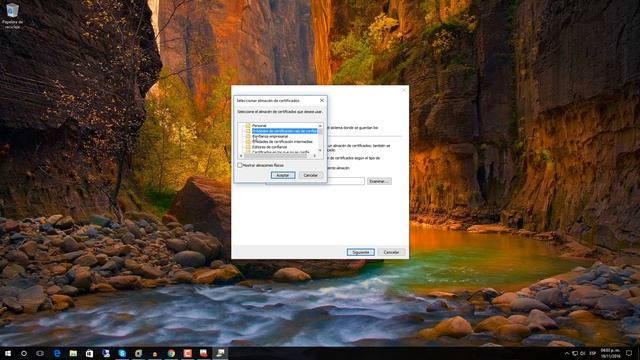This screenshot has width=640, height=360.
Task: Click the Personal store folder icon
Action: click(x=248, y=126)
